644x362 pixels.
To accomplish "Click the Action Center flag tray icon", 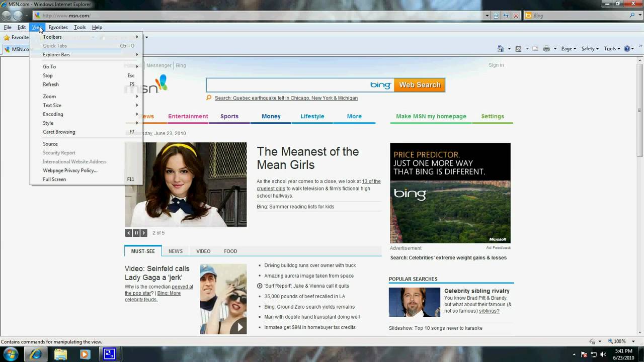I will pos(584,354).
